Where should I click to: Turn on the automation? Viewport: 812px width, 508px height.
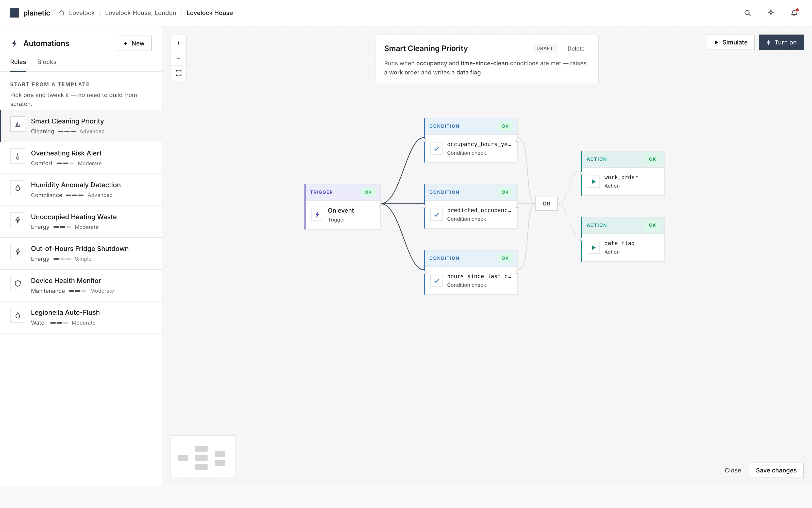pyautogui.click(x=781, y=42)
